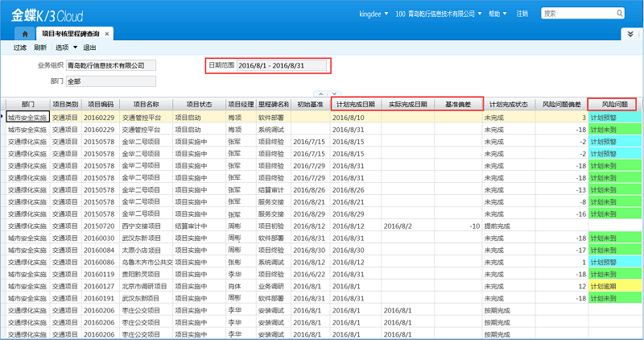
Task: Click the 乌鲁木齐市公共交 project cell
Action: tap(147, 263)
